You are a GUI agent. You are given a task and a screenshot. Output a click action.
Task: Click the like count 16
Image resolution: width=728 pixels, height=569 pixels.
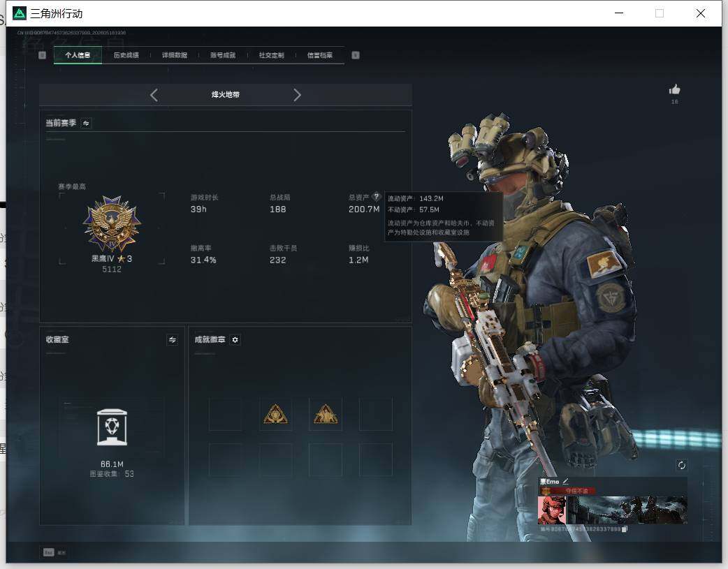(675, 102)
